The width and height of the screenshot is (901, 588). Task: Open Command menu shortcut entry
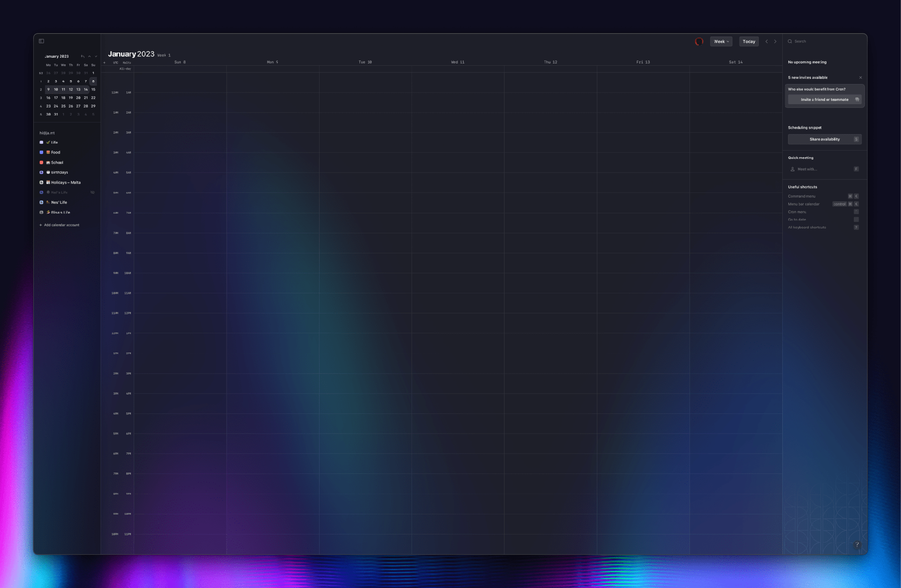pos(802,196)
